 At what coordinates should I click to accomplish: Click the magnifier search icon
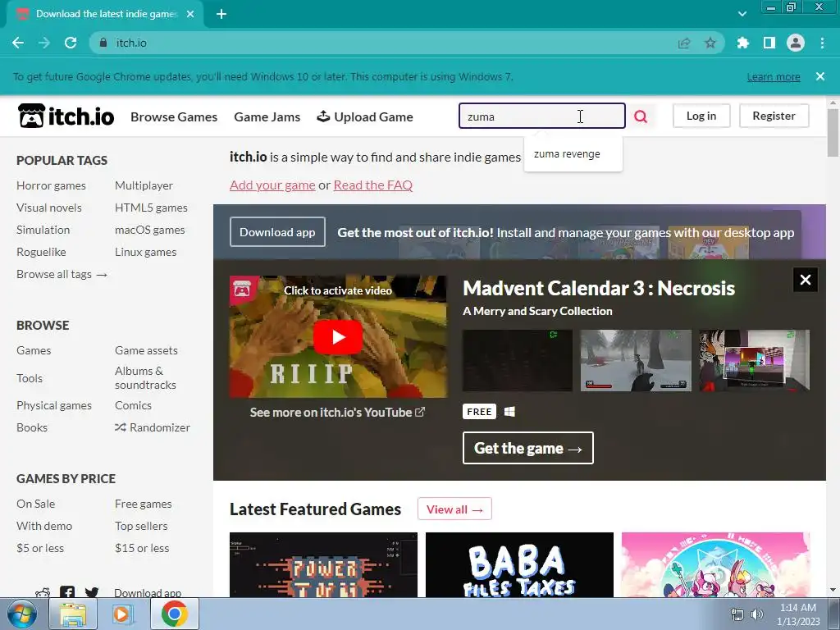[x=641, y=116]
